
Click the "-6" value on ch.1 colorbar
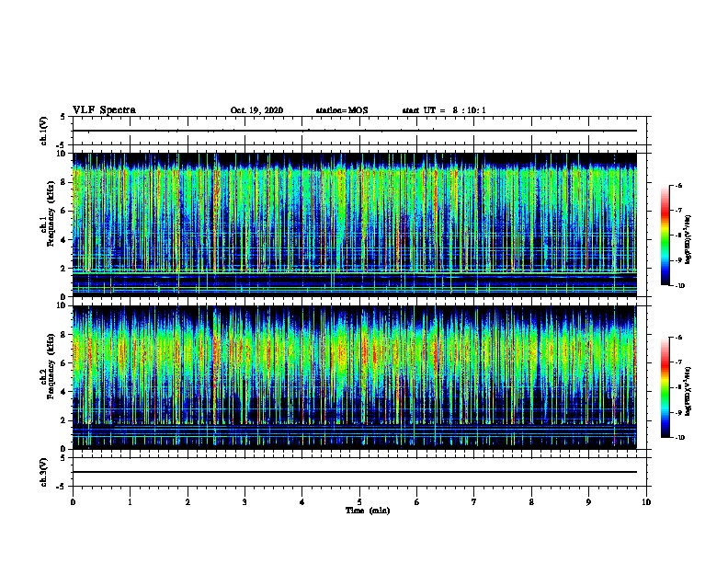pos(678,185)
